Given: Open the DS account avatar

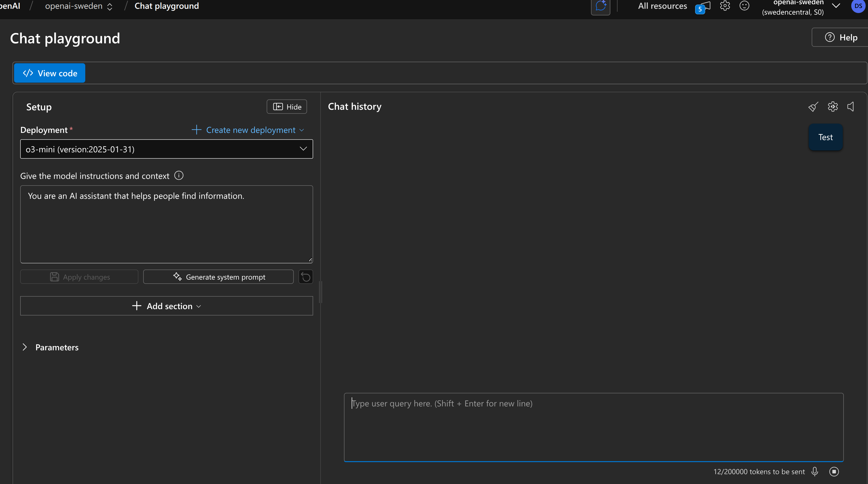Looking at the screenshot, I should [858, 6].
